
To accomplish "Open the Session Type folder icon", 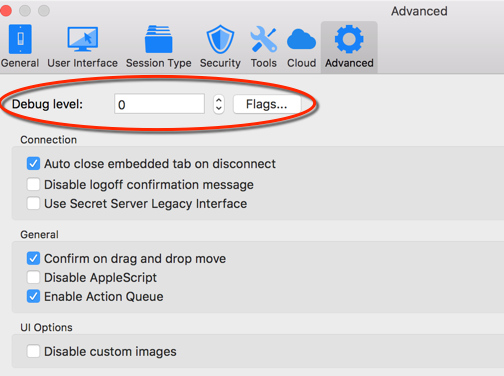I will pos(158,39).
